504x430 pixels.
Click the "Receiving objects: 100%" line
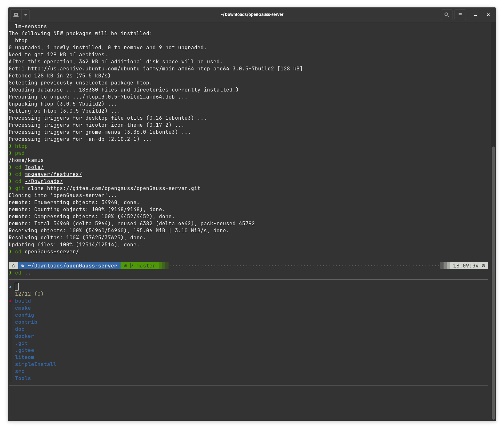(x=119, y=231)
